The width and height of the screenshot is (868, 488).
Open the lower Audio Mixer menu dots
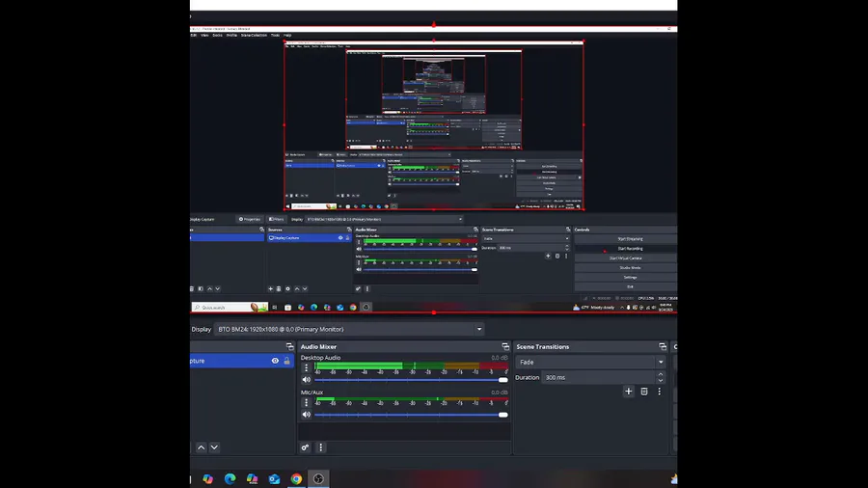(x=320, y=447)
